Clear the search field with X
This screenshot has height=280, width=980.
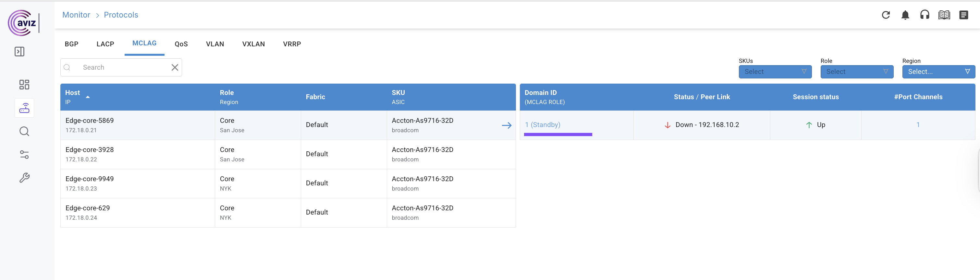175,68
